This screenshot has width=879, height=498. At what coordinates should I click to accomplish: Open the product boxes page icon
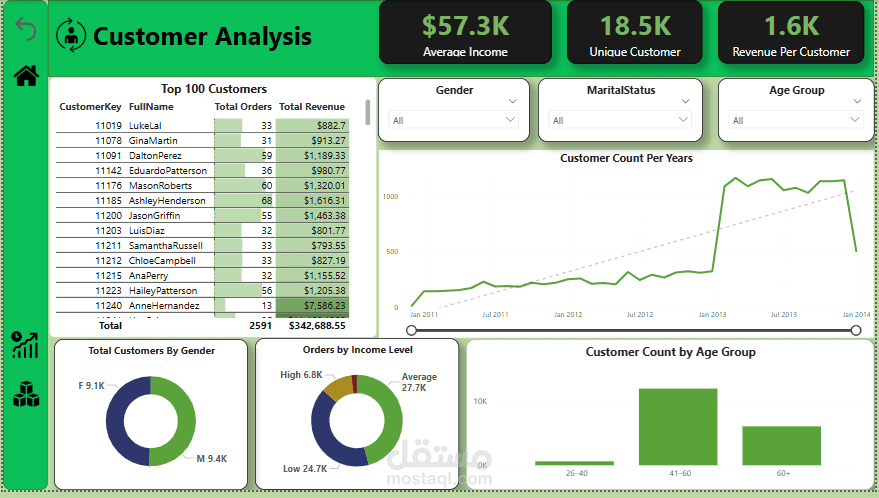[26, 394]
